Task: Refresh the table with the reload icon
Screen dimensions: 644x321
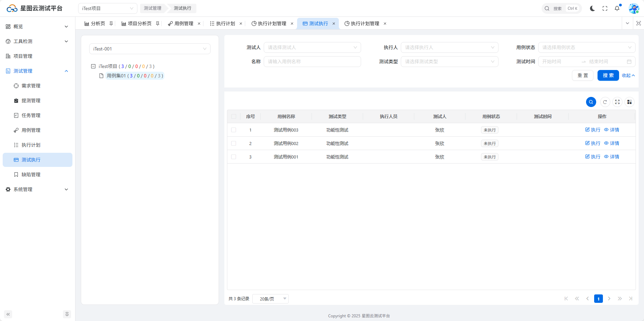Action: click(605, 102)
